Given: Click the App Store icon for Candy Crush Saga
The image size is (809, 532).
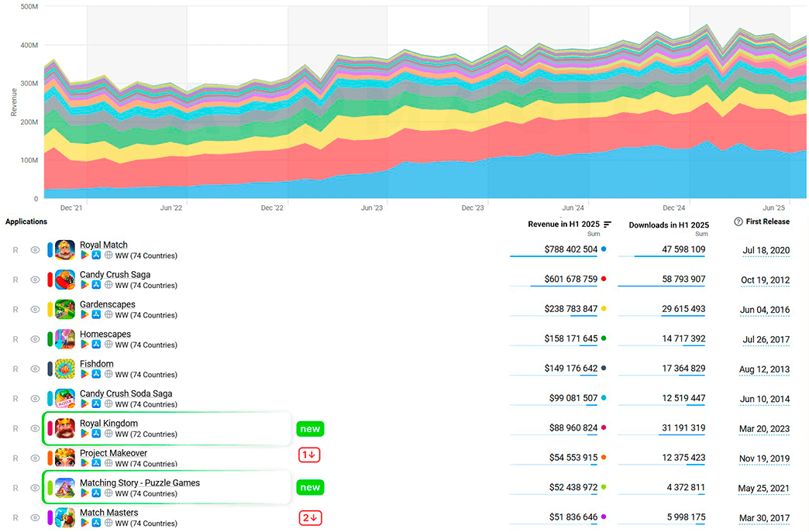Looking at the screenshot, I should click(x=97, y=285).
